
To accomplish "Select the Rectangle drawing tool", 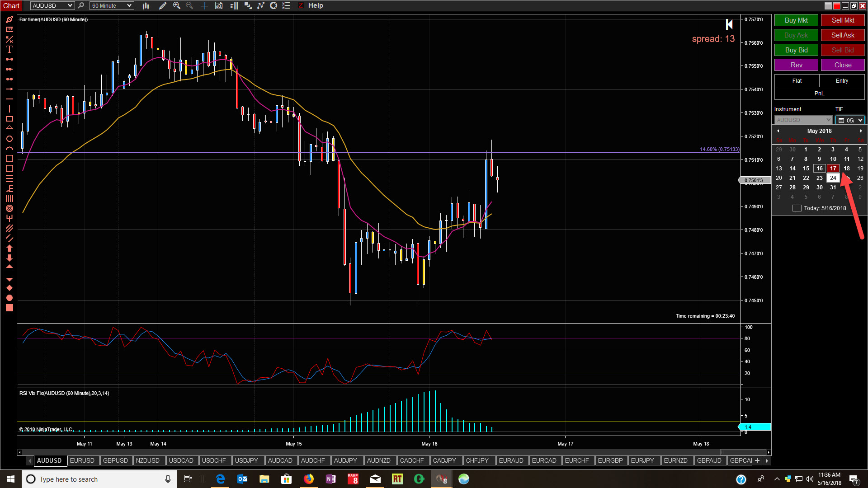I will (9, 119).
